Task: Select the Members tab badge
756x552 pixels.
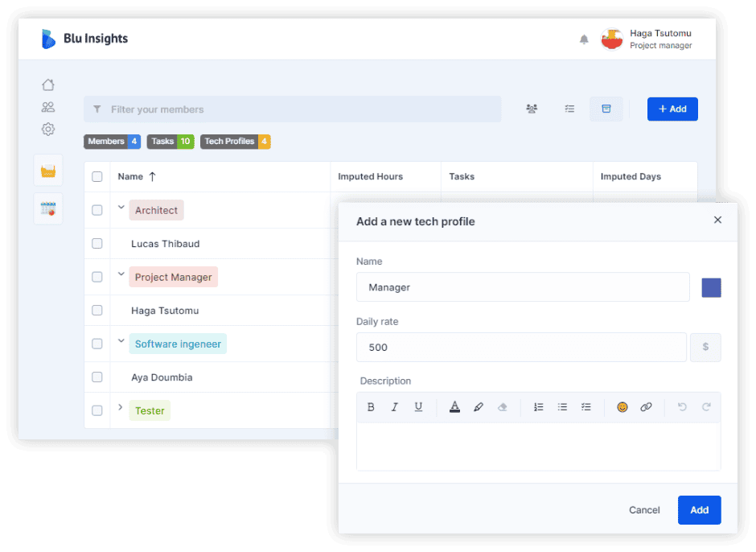Action: (x=113, y=142)
